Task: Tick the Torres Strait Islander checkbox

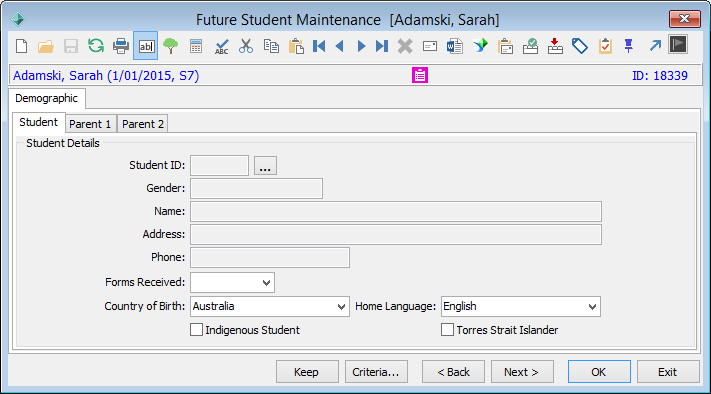Action: (448, 330)
